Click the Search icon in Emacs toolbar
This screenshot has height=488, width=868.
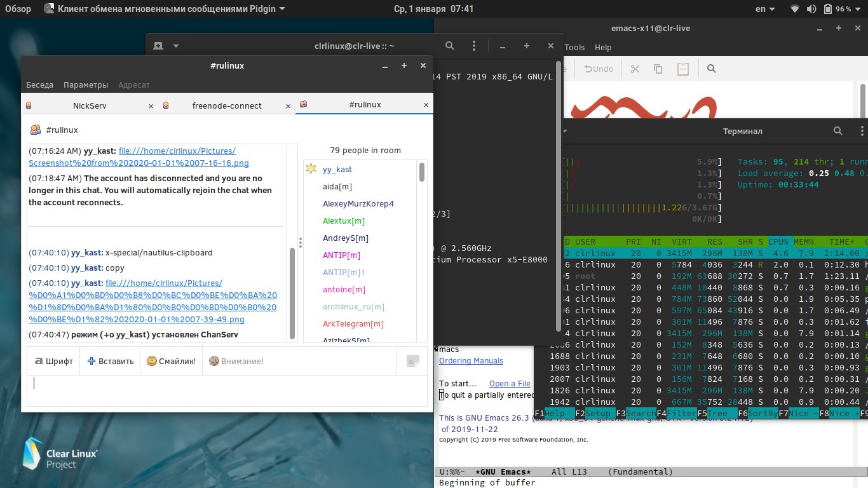[712, 69]
